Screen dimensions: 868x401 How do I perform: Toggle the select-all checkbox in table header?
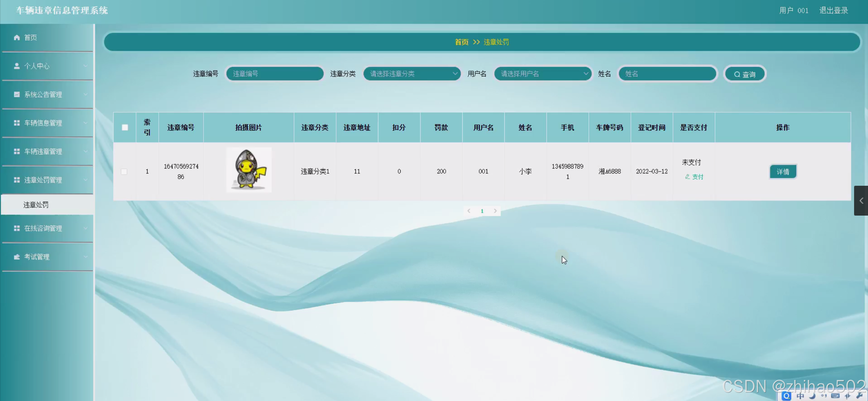(x=125, y=127)
